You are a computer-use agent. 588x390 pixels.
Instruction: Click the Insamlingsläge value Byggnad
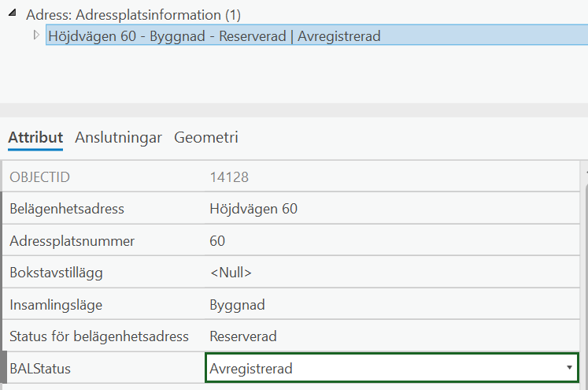(x=237, y=304)
